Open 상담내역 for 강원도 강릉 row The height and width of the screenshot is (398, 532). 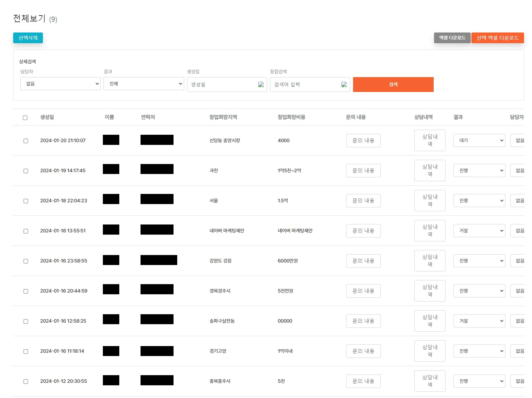pos(430,261)
